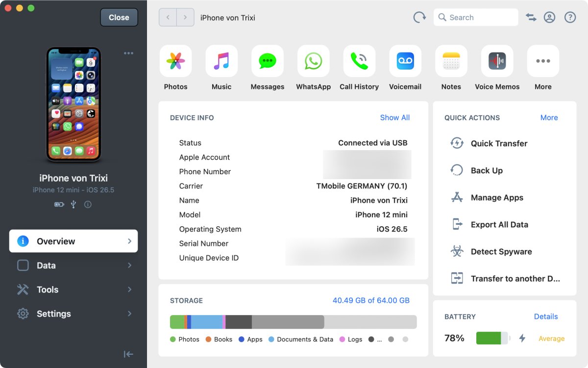Viewport: 588px width, 368px height.
Task: Expand the Overview chevron arrow
Action: pos(129,241)
